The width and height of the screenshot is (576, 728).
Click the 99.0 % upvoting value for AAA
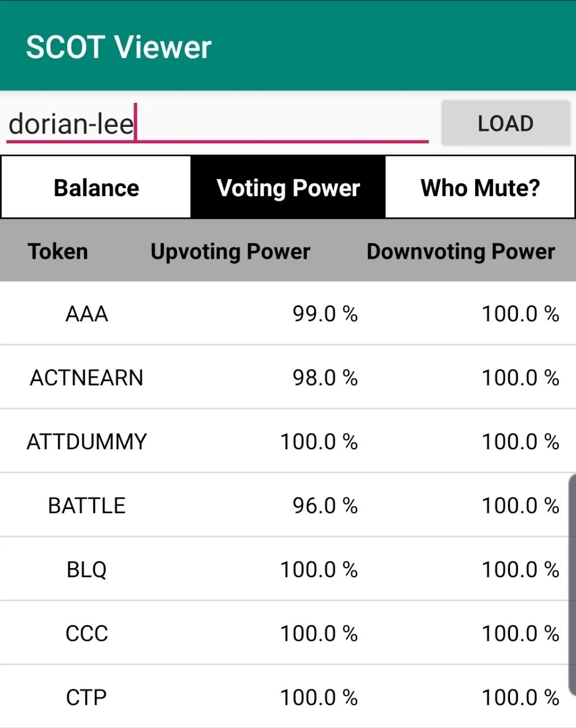(x=325, y=313)
